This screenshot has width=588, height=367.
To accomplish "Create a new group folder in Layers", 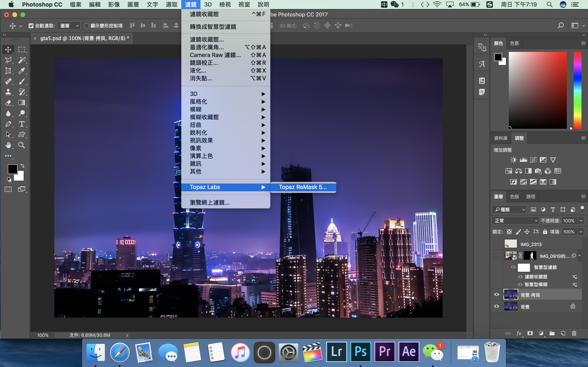I will 552,333.
